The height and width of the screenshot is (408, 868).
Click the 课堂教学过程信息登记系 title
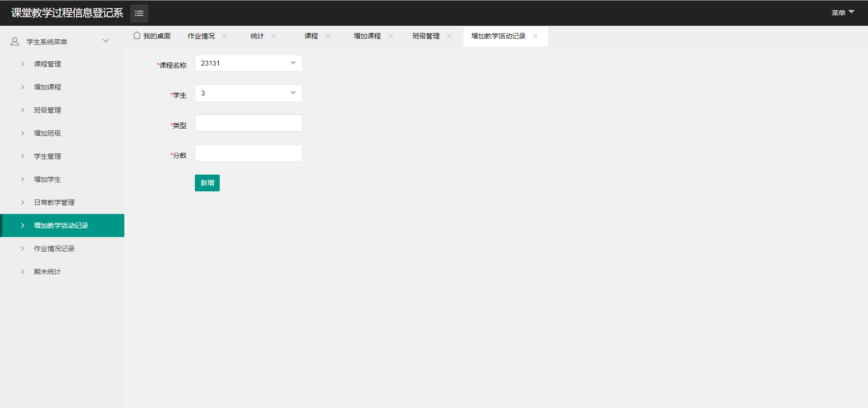pyautogui.click(x=67, y=13)
